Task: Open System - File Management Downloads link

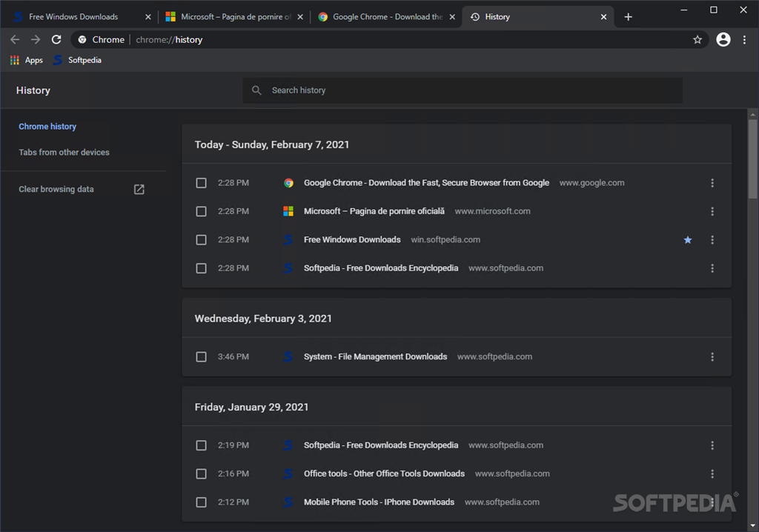Action: tap(375, 356)
